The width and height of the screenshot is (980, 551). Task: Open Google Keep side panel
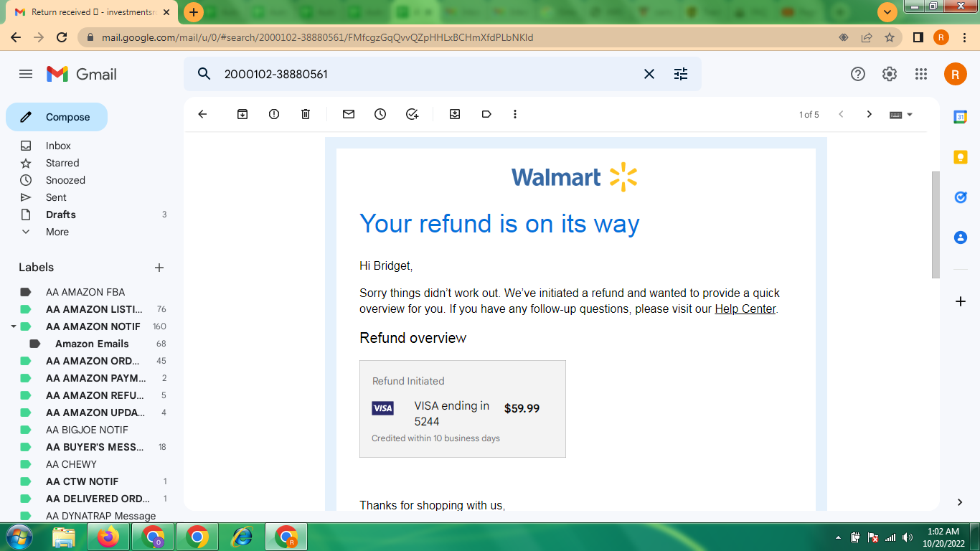pyautogui.click(x=961, y=157)
